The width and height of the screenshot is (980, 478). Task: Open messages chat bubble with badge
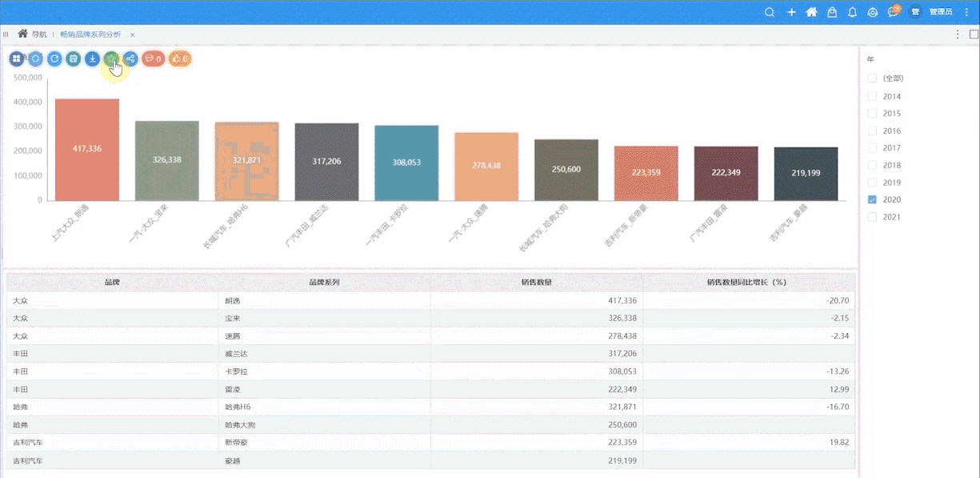coord(894,11)
